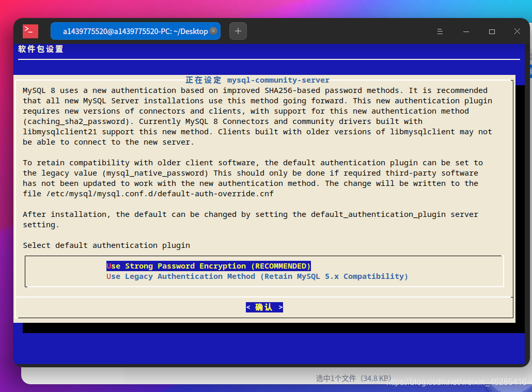Viewport: 532px width, 392px height.
Task: Minimize the terminal window
Action: point(466,32)
